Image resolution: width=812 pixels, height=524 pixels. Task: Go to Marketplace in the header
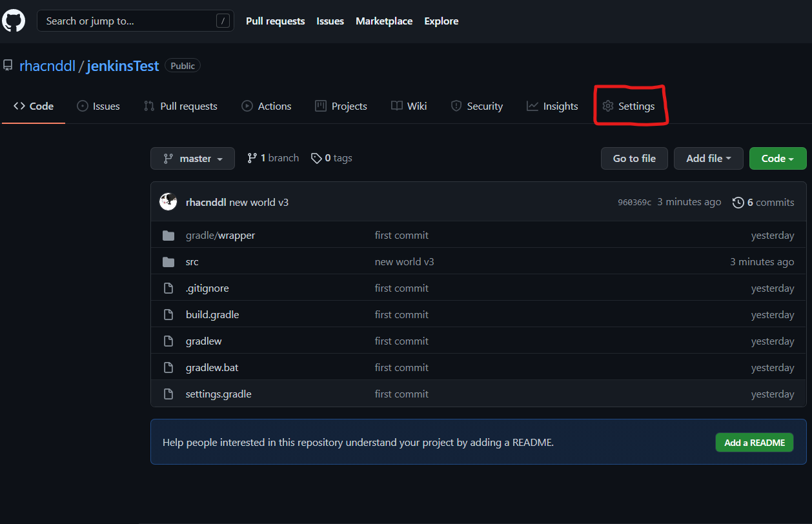(384, 21)
